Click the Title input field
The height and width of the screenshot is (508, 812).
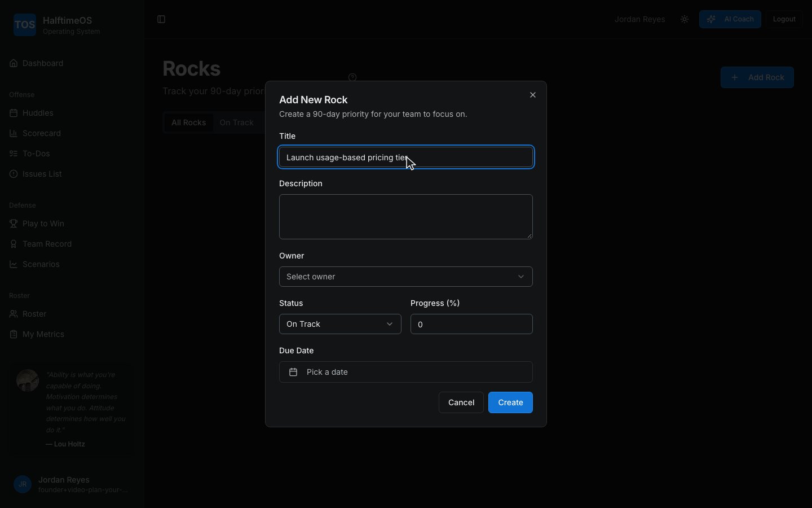click(406, 157)
